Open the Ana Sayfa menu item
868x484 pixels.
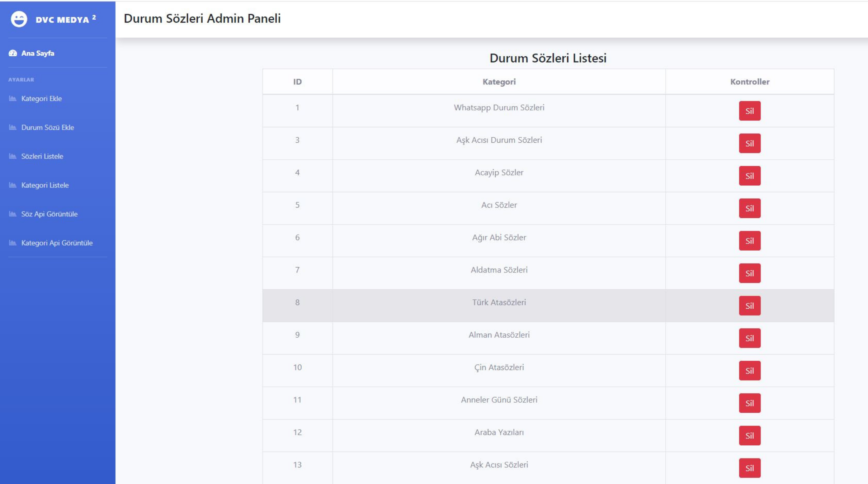[38, 53]
